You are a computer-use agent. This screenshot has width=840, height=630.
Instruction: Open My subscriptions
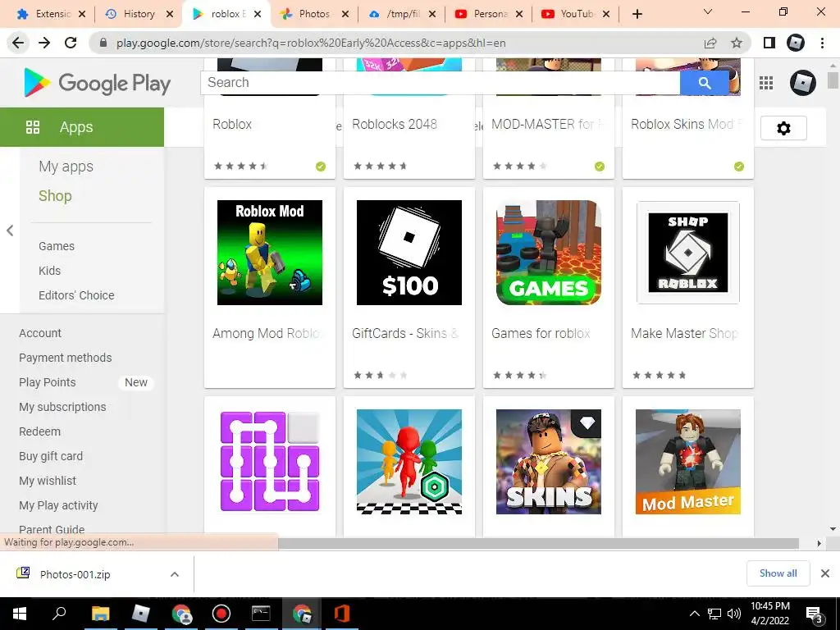62,407
